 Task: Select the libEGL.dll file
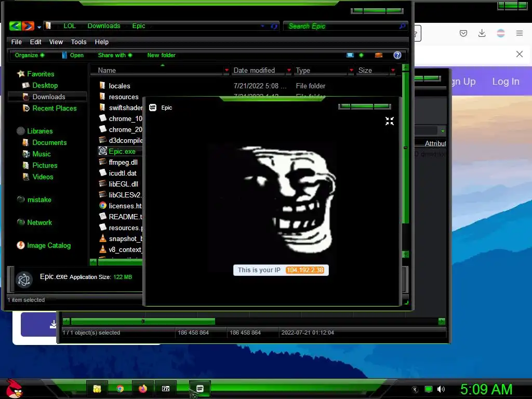(x=123, y=184)
